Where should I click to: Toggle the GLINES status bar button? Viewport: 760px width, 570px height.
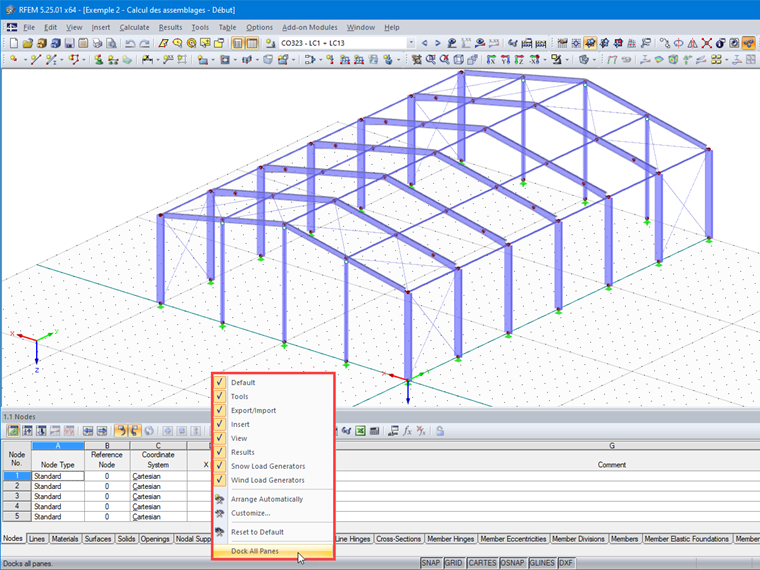(542, 563)
